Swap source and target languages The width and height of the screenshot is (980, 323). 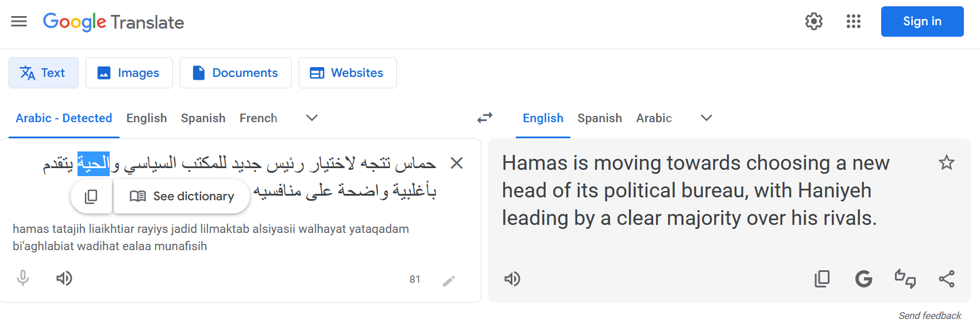(x=485, y=118)
